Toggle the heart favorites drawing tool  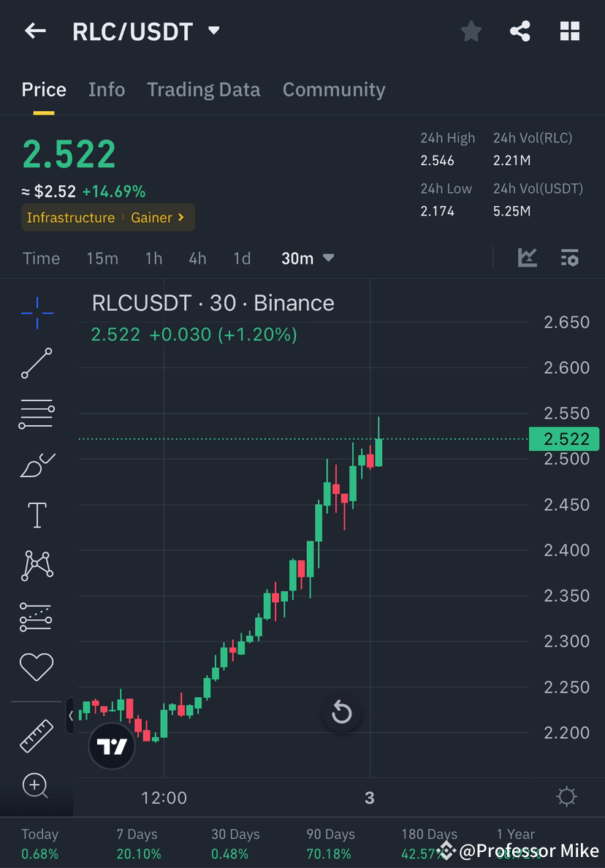coord(37,666)
